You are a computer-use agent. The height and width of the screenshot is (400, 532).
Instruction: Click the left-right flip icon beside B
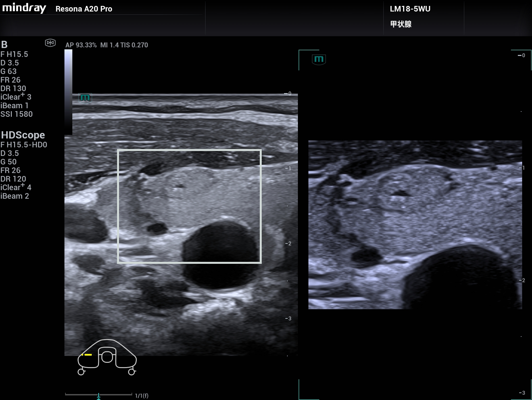pyautogui.click(x=50, y=43)
